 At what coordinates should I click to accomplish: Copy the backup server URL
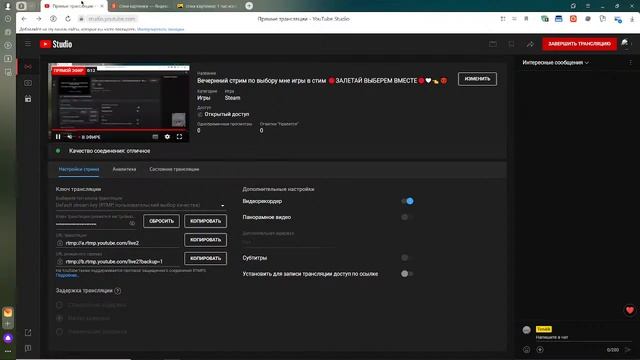205,258
